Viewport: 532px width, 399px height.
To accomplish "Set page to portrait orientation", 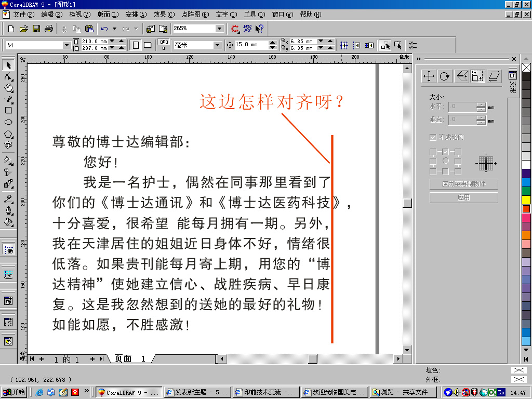I will tap(136, 45).
